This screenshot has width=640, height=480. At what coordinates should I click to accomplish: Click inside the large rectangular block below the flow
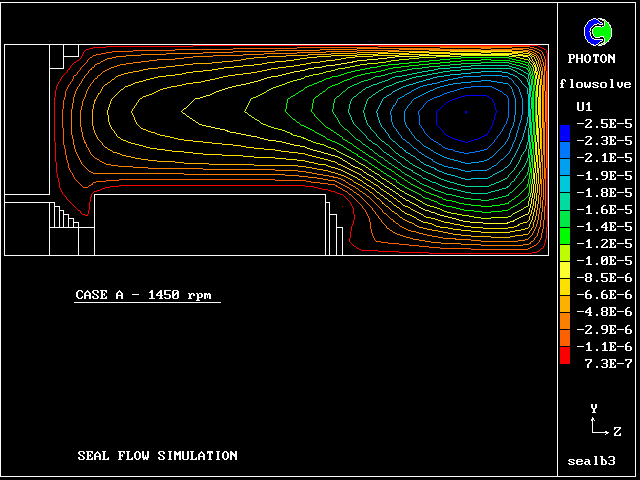click(x=210, y=224)
